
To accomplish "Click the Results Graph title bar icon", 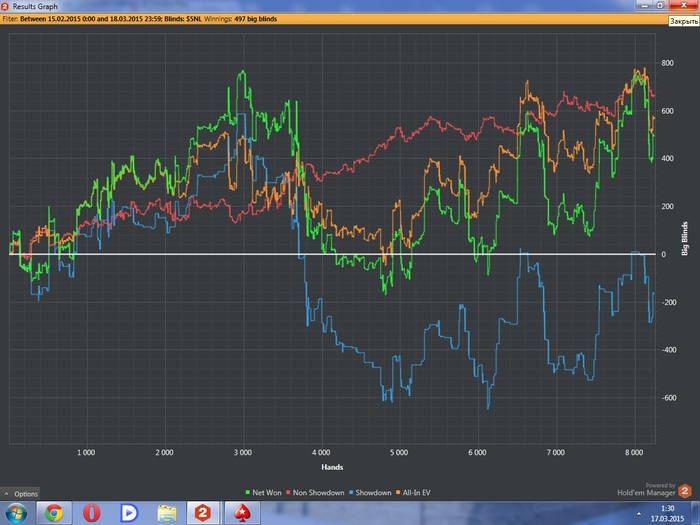I will 5,6.
